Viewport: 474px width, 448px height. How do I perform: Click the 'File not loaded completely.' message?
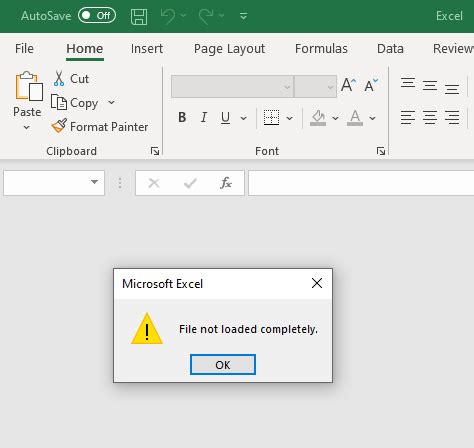point(248,329)
